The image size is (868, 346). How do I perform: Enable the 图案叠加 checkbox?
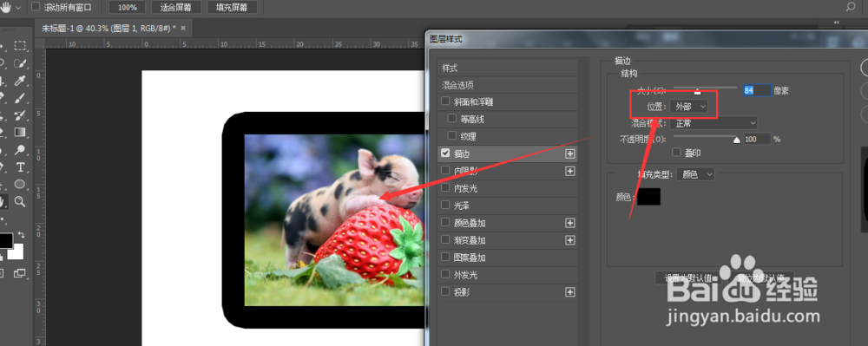[x=445, y=257]
